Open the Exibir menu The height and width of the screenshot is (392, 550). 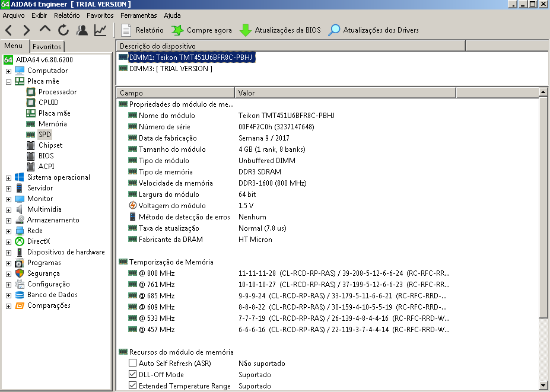pyautogui.click(x=39, y=15)
